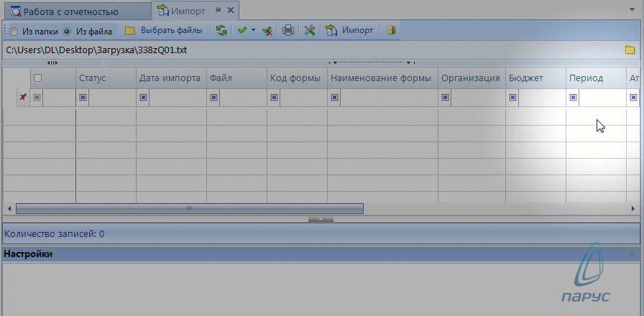The image size is (644, 316).
Task: Click the Организация column header
Action: click(471, 78)
